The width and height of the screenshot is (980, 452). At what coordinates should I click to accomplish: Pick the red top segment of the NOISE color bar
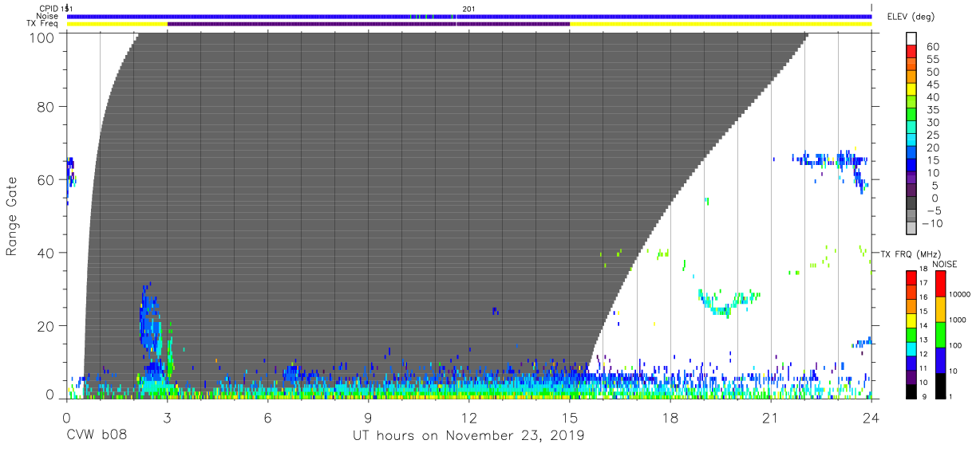pyautogui.click(x=941, y=284)
